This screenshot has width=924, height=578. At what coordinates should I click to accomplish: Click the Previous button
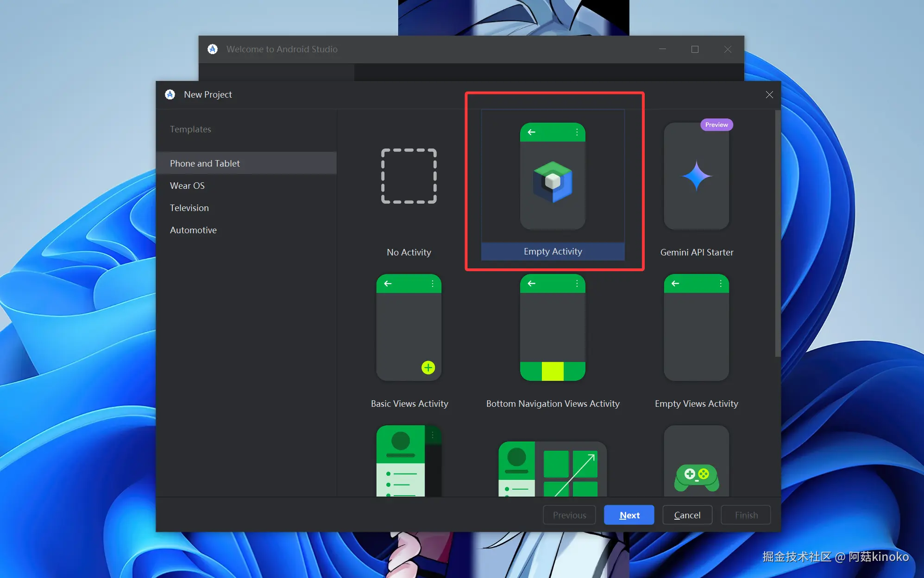point(569,515)
